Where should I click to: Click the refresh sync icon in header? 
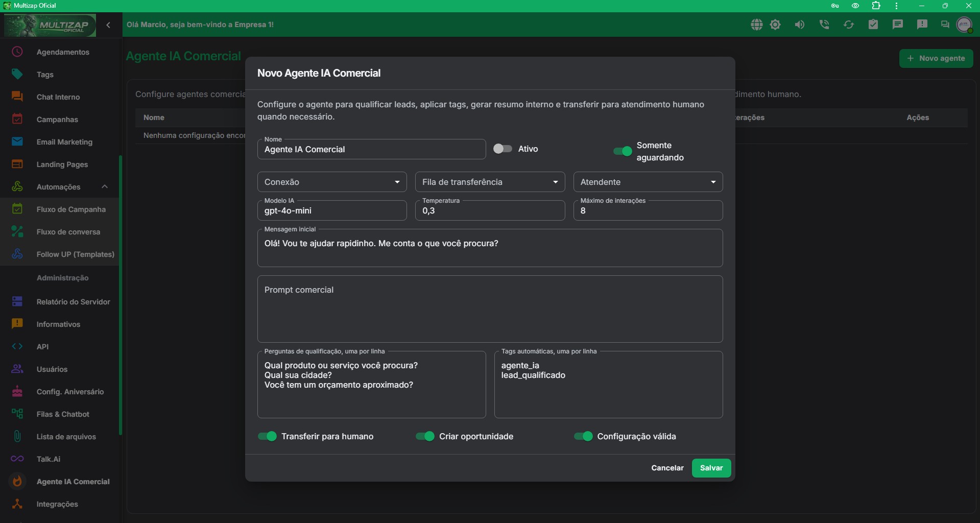849,25
